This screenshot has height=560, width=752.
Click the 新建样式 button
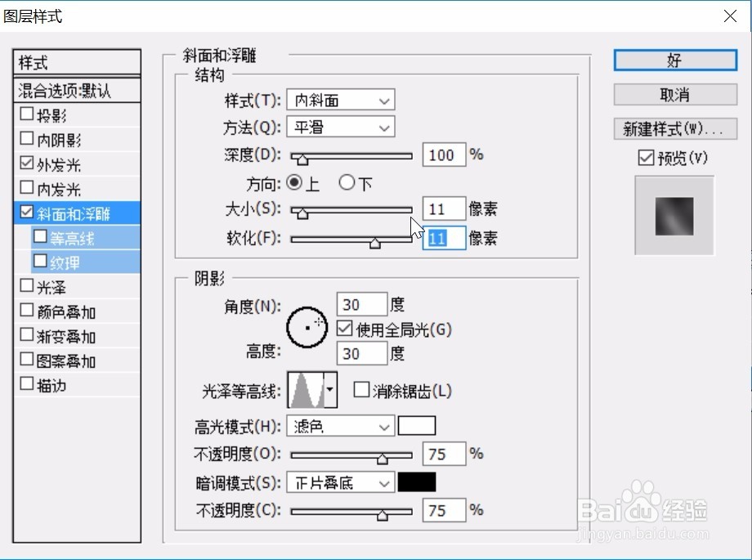674,128
